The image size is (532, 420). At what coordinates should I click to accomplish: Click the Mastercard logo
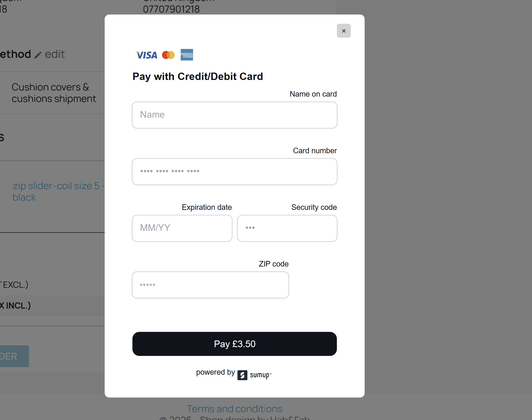click(x=168, y=55)
